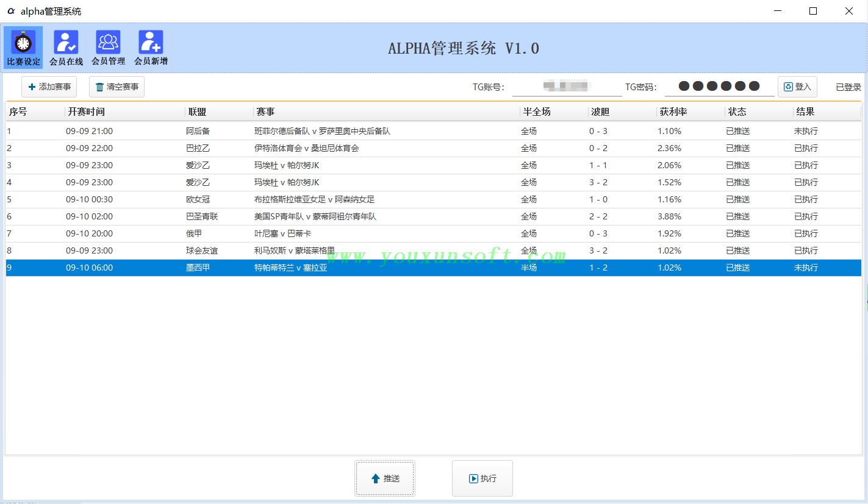
Task: Click the 巴拉乙 league cell
Action: 198,148
